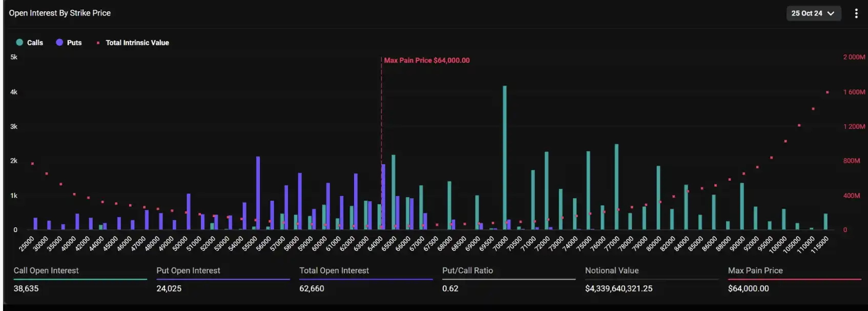Click the call bar at 77000 strike
This screenshot has height=311, width=868.
pyautogui.click(x=616, y=187)
